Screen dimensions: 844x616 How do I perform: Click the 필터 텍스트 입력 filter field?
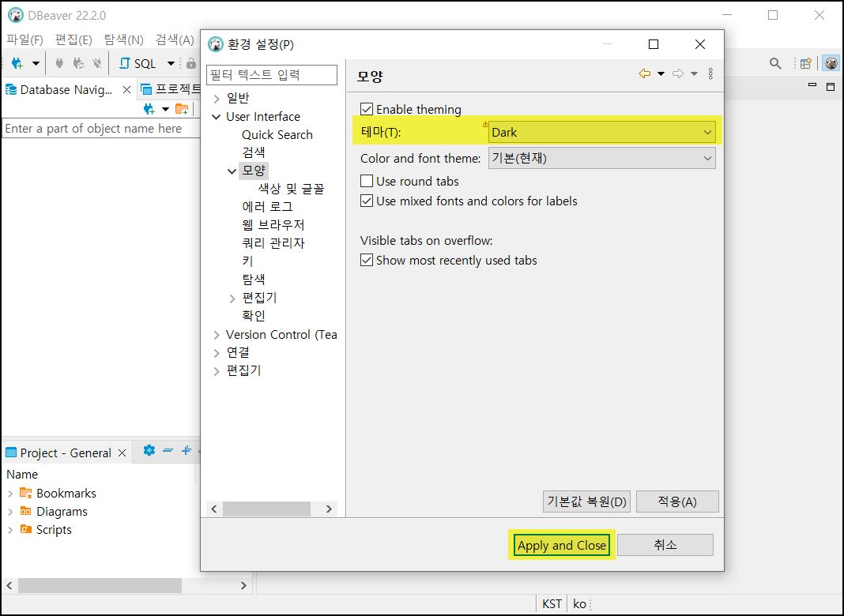click(x=272, y=75)
